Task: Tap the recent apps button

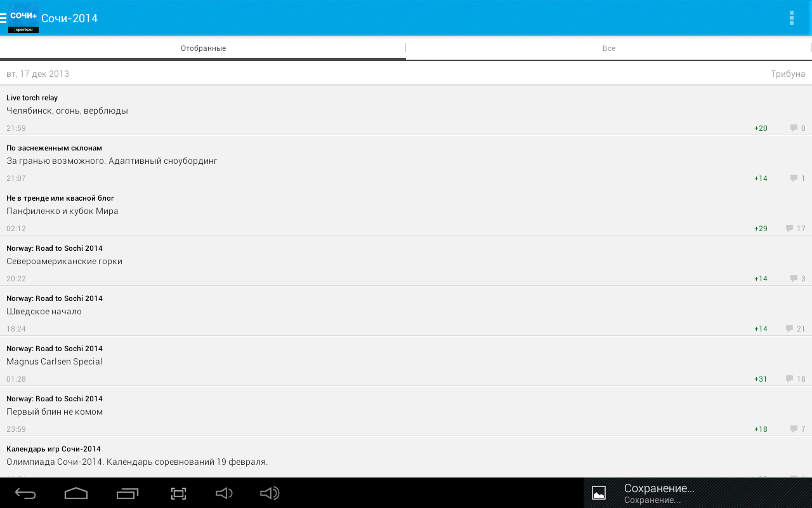Action: 128,493
